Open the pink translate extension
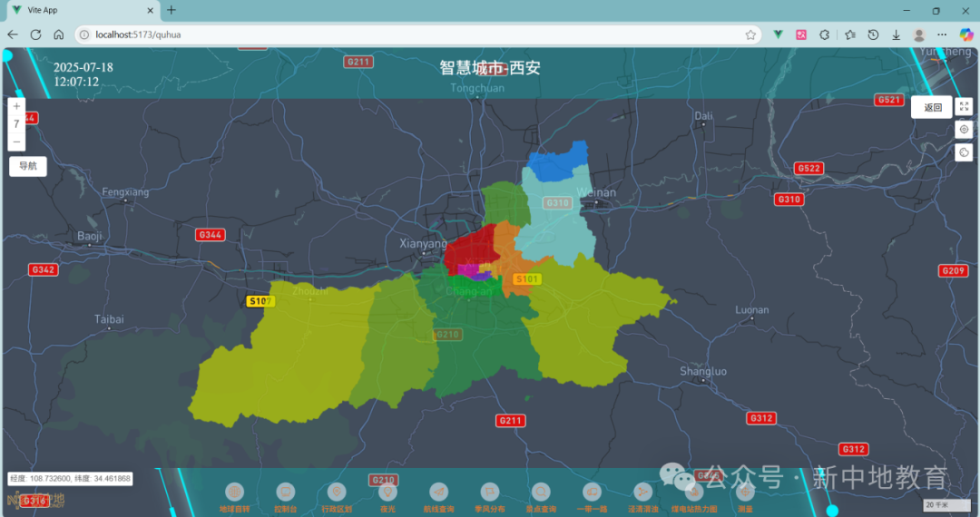Image resolution: width=980 pixels, height=517 pixels. point(801,35)
